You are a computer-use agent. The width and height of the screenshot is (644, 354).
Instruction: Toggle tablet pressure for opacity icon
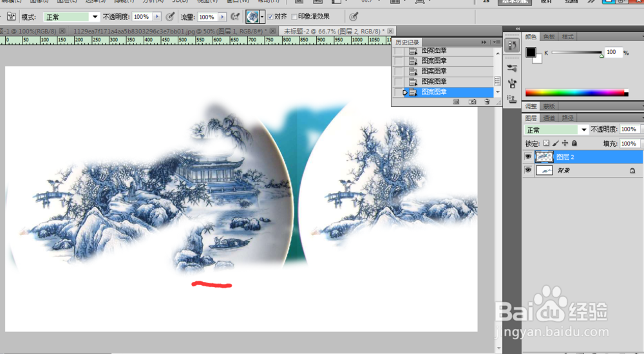169,17
